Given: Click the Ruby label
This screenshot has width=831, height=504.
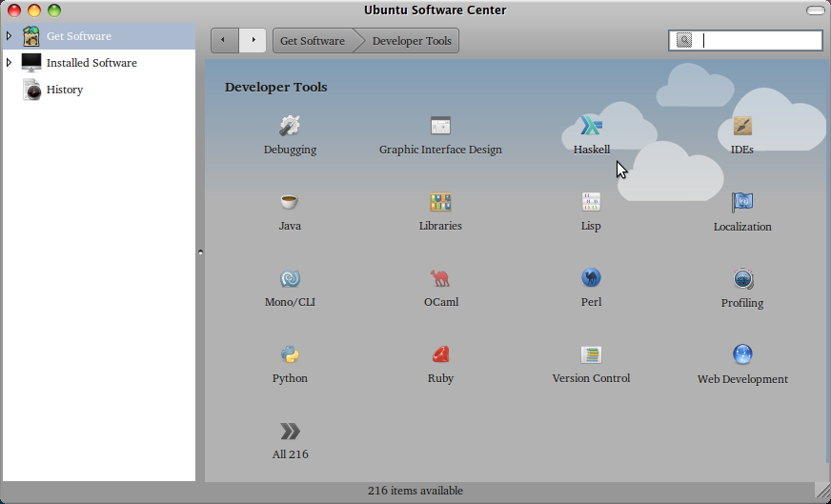Looking at the screenshot, I should tap(440, 378).
